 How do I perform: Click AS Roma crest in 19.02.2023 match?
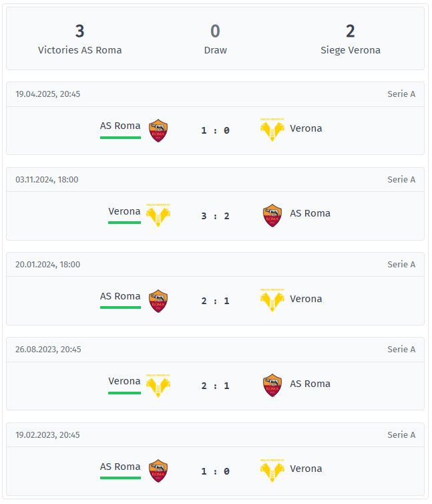[x=158, y=471]
